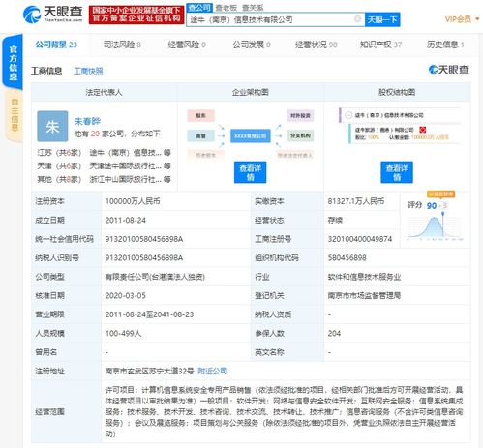Screen dimensions: 483x448
Task: Click the company type 有限责任公司(台港澳法人独资)
Action: [x=155, y=277]
